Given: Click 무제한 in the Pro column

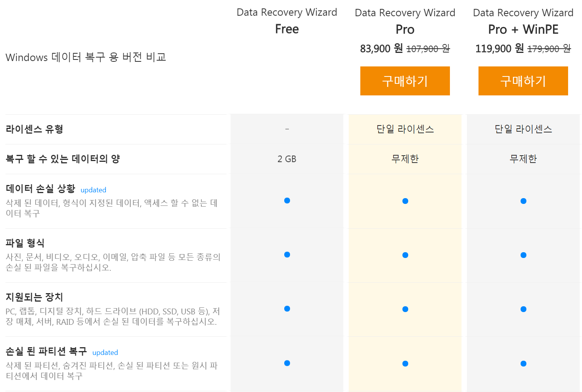Looking at the screenshot, I should pyautogui.click(x=405, y=159).
